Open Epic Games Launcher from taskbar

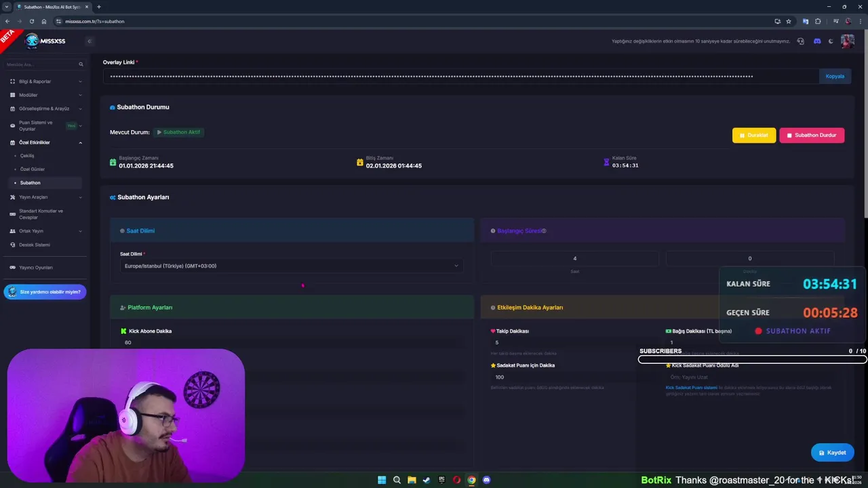pos(441,480)
